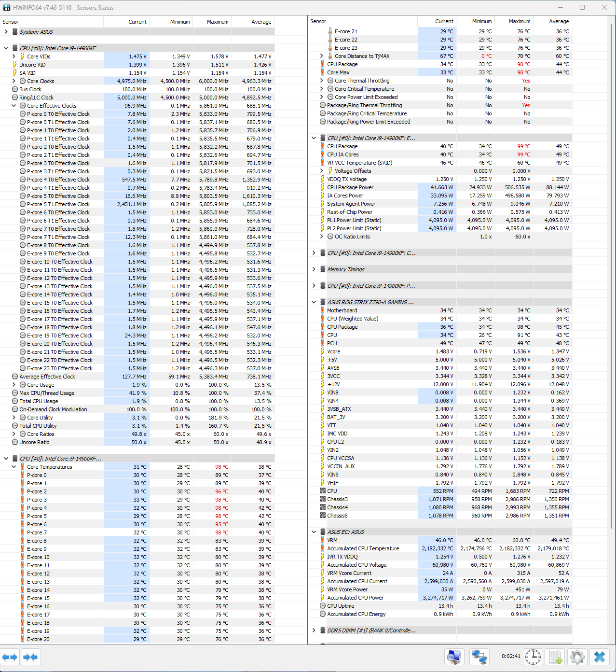The height and width of the screenshot is (672, 616).
Task: Click the lightning icon beside BAT_3V
Action: pyautogui.click(x=322, y=417)
